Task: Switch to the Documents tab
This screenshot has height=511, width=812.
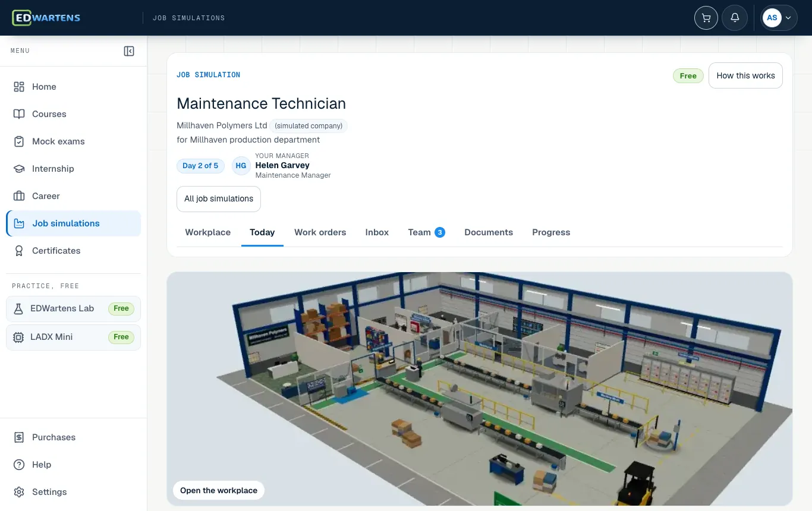Action: point(489,232)
